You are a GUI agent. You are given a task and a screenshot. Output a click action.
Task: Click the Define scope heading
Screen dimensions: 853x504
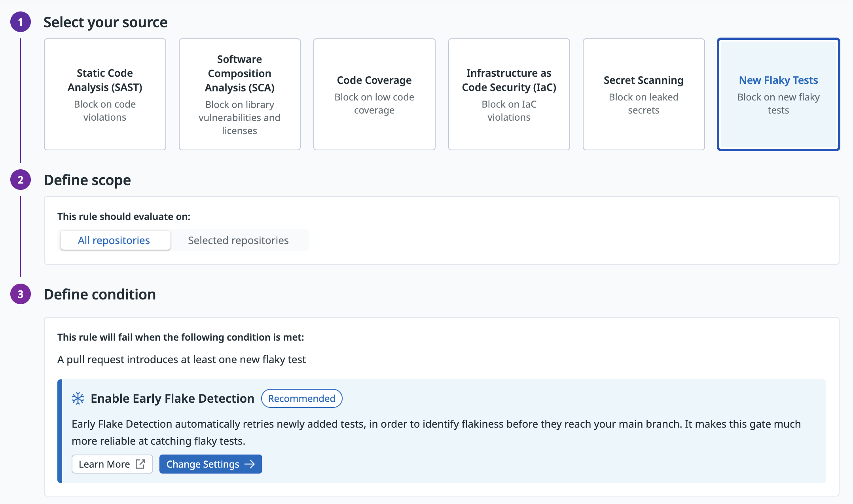[x=87, y=180]
